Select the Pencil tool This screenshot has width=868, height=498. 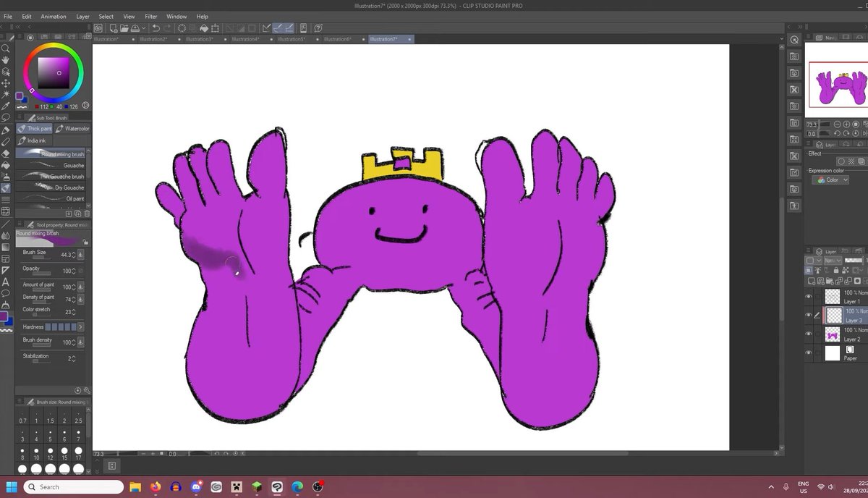click(x=5, y=141)
